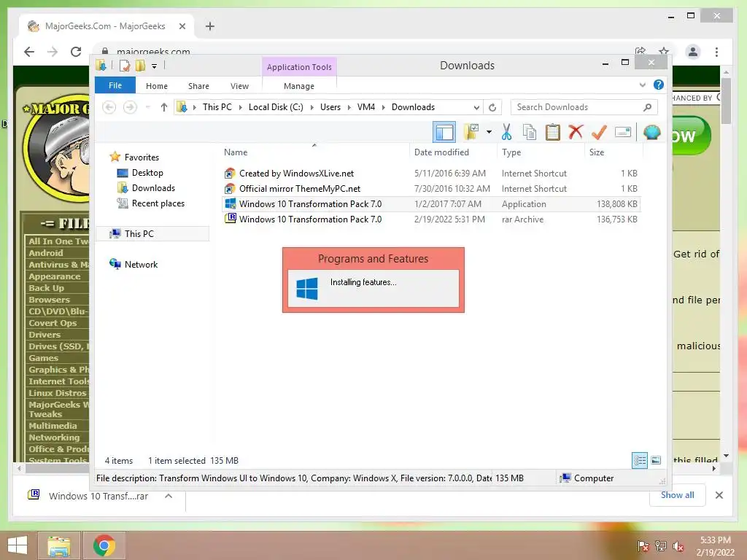This screenshot has width=747, height=560.
Task: Select Downloads in Favorites
Action: tap(153, 188)
